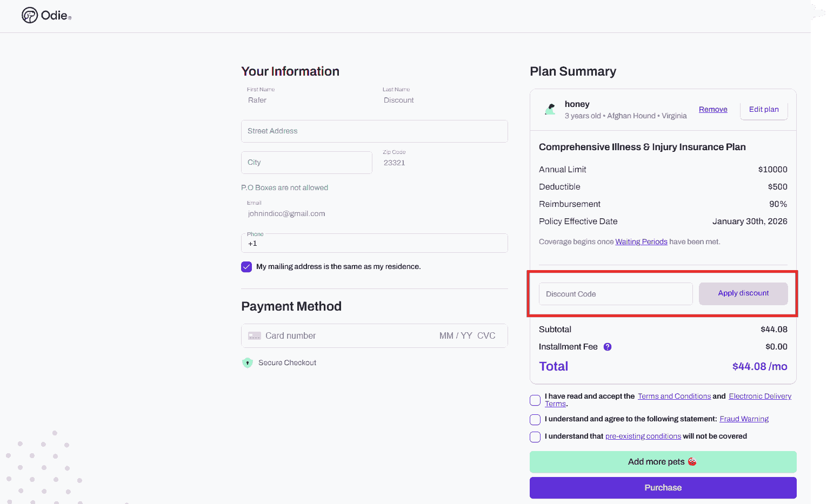Open the Electronic Delivery Terms link
This screenshot has width=827, height=504.
[x=759, y=397]
